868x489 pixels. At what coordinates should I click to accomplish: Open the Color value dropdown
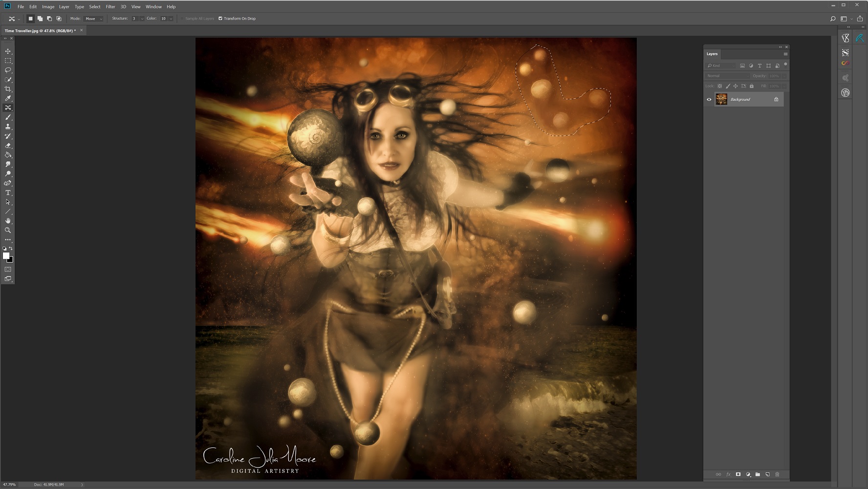[171, 19]
